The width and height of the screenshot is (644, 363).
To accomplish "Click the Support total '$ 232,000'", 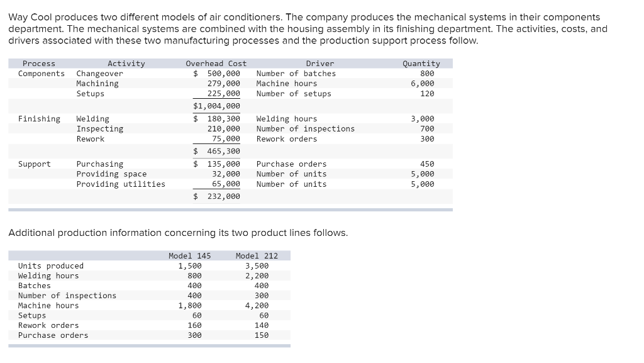I will pyautogui.click(x=216, y=196).
